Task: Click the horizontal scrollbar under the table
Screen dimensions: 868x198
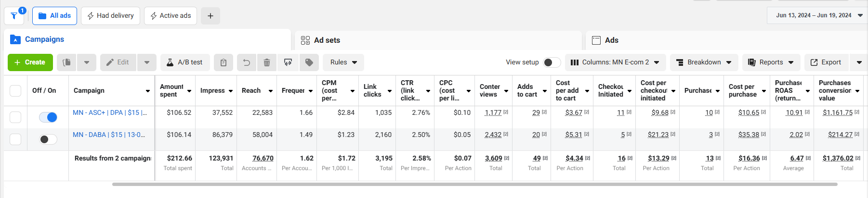Action: point(474,184)
